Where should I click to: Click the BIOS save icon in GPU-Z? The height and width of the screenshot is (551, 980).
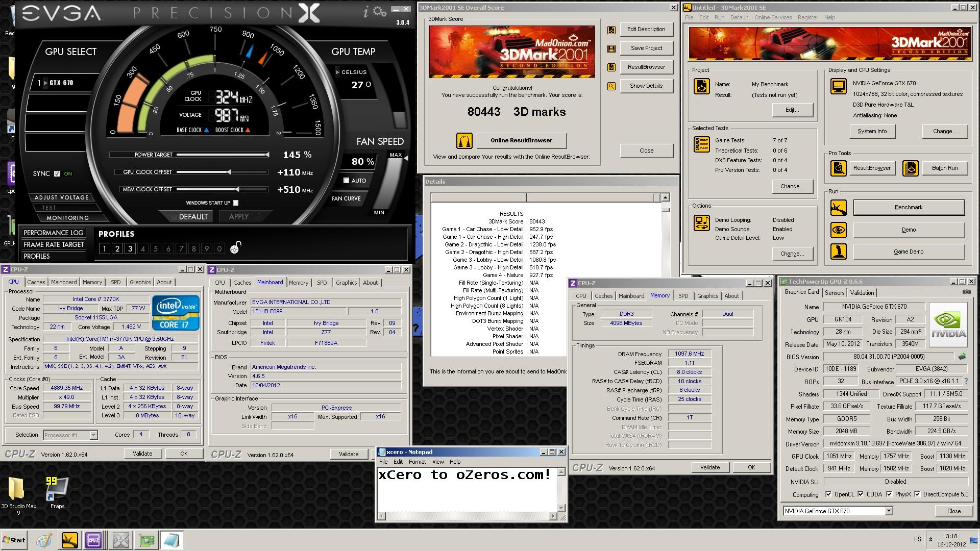[962, 357]
